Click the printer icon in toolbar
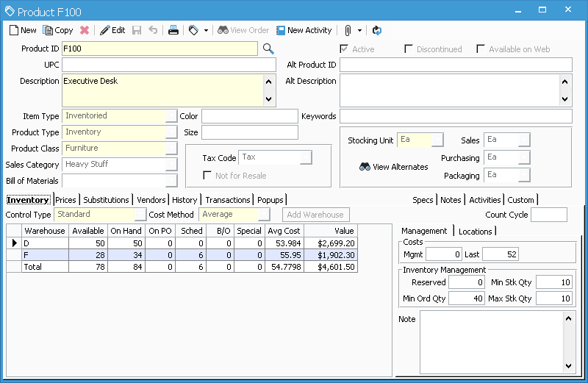 pos(173,30)
